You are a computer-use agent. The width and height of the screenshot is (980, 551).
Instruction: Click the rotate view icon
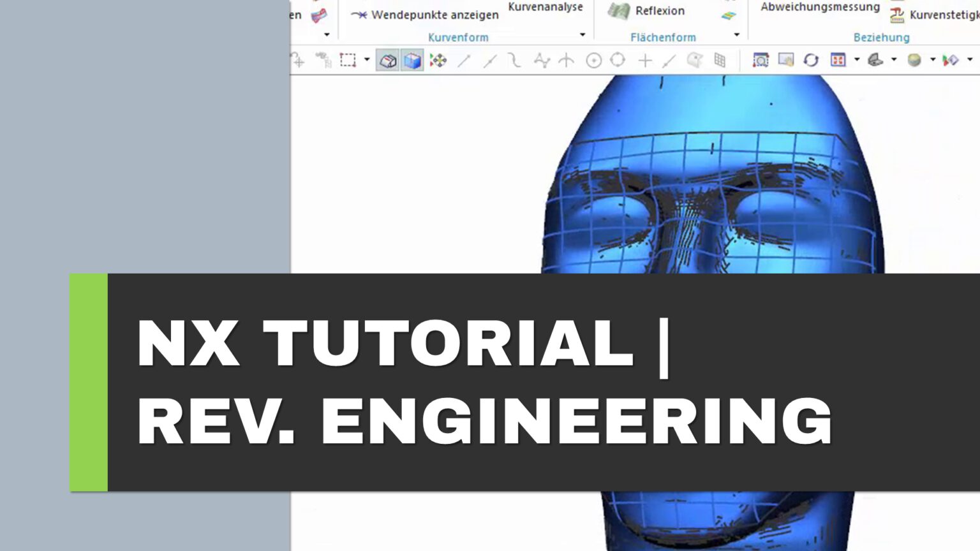point(811,60)
